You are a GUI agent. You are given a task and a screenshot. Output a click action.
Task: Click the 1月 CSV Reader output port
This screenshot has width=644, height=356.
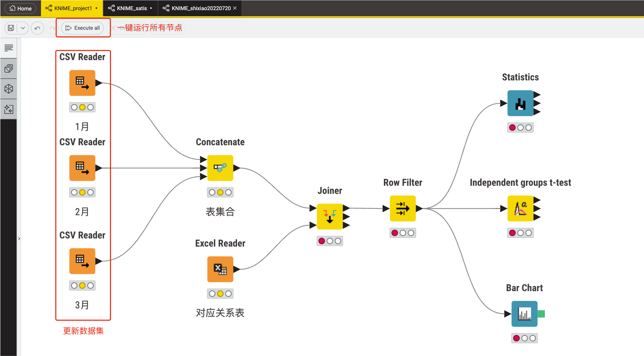click(x=99, y=83)
